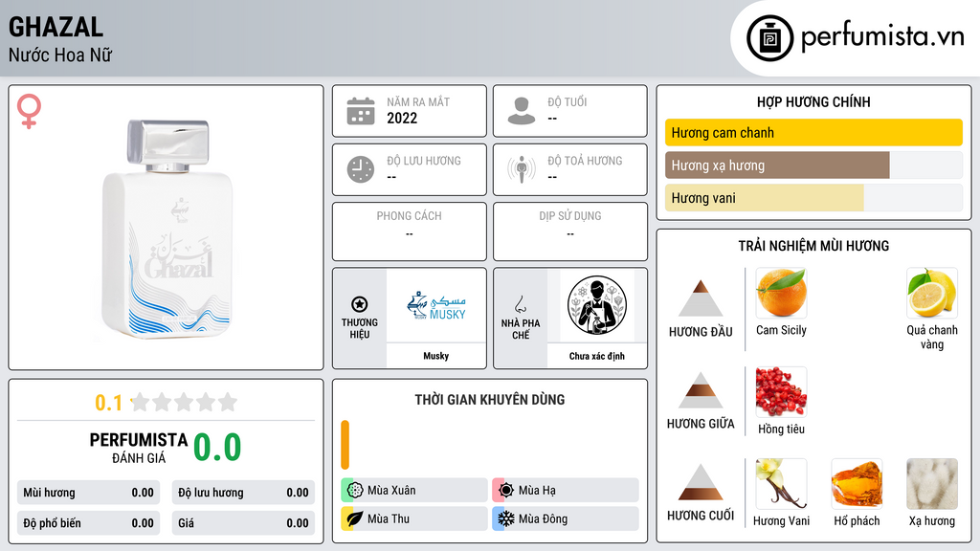Click the PERFUMISTA Đánh giá label
This screenshot has height=551, width=980.
(x=138, y=448)
